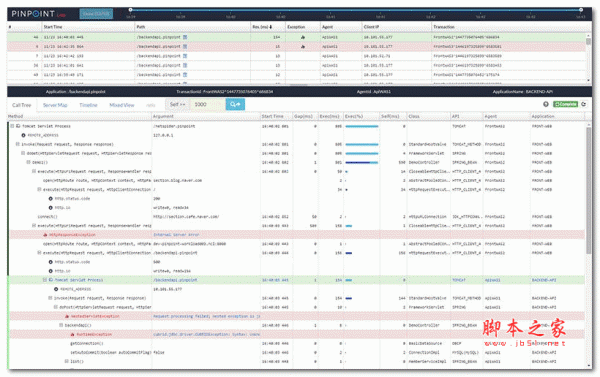
Task: Sort by Res.(ms) column arrow
Action: (x=271, y=27)
